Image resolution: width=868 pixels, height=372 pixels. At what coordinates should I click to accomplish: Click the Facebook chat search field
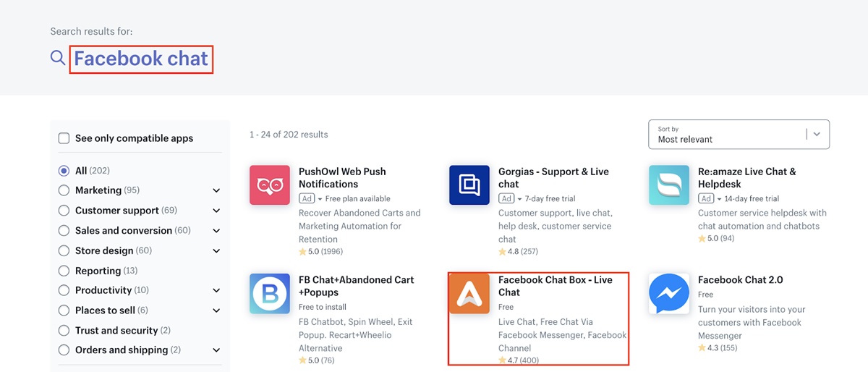tap(141, 59)
